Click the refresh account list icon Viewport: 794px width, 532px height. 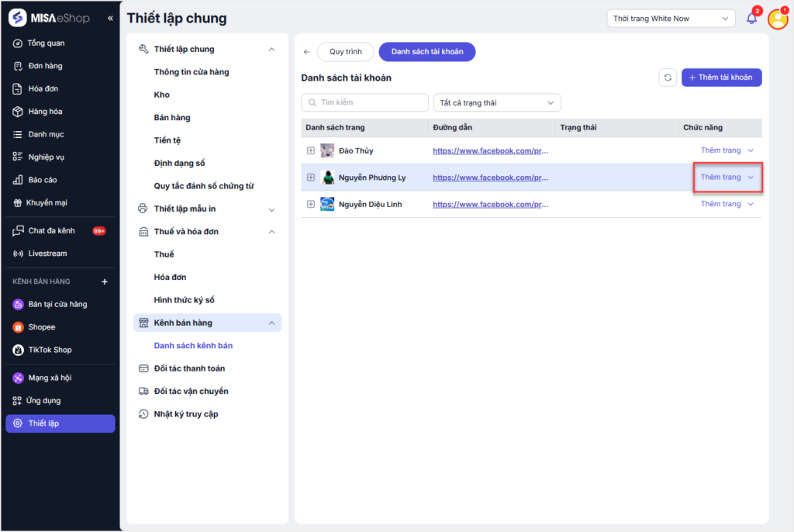[668, 78]
